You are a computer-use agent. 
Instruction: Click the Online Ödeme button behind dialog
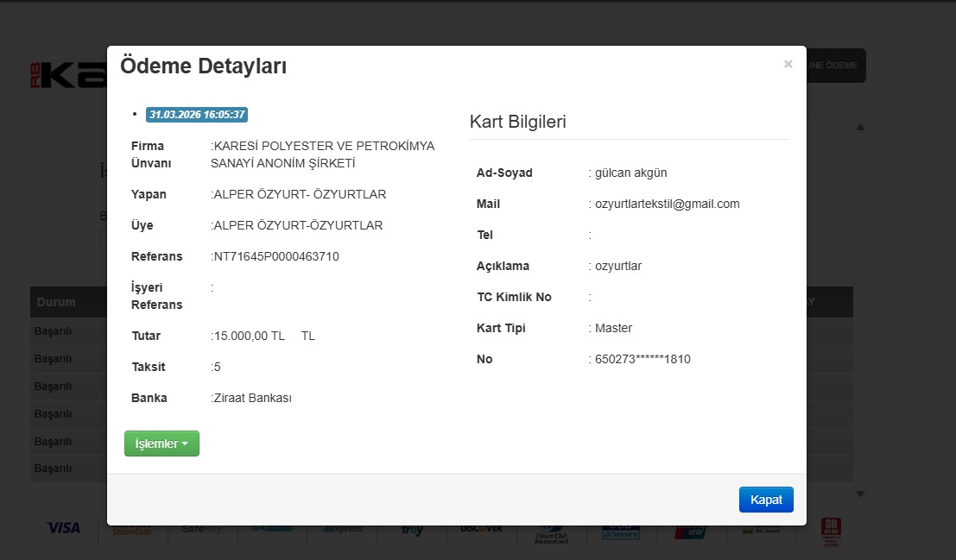835,66
